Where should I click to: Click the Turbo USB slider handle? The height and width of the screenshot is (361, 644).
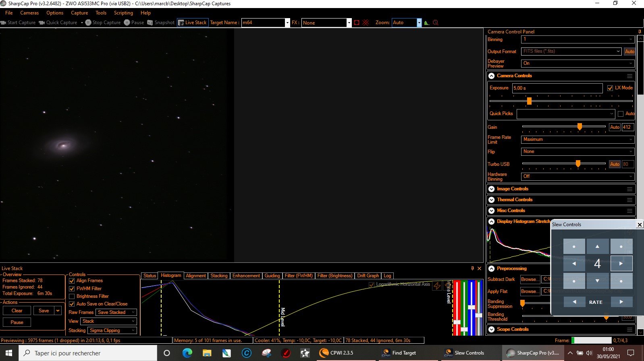[x=578, y=164]
